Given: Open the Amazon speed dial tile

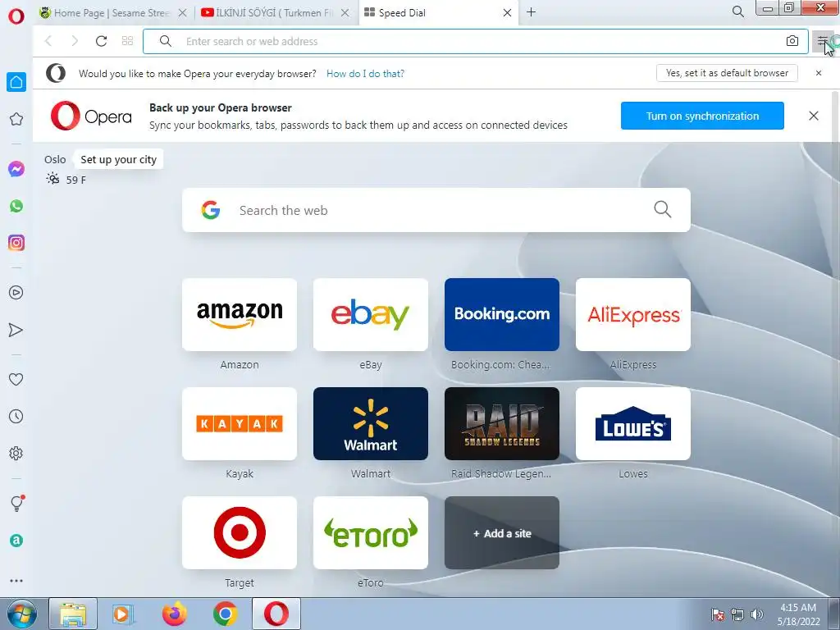Looking at the screenshot, I should (240, 314).
